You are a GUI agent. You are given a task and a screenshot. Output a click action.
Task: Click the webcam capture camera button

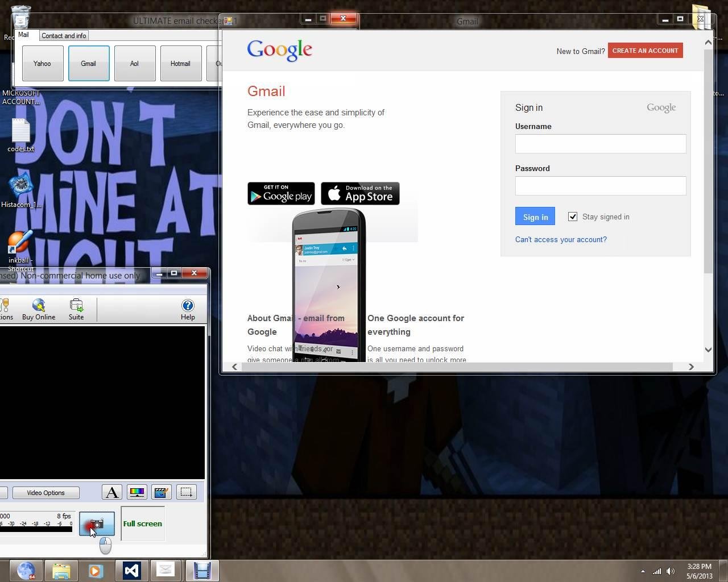click(x=97, y=524)
